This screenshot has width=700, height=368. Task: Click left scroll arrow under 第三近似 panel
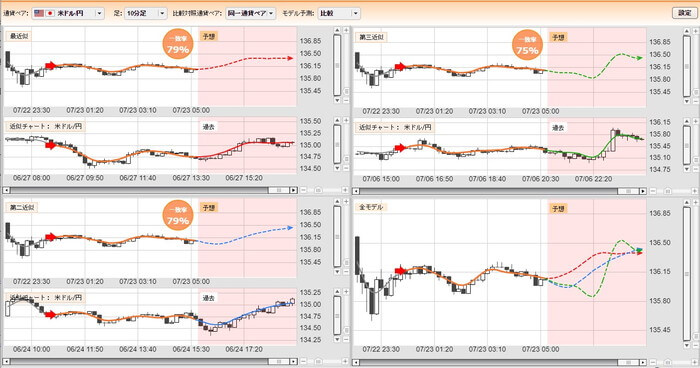click(x=356, y=191)
